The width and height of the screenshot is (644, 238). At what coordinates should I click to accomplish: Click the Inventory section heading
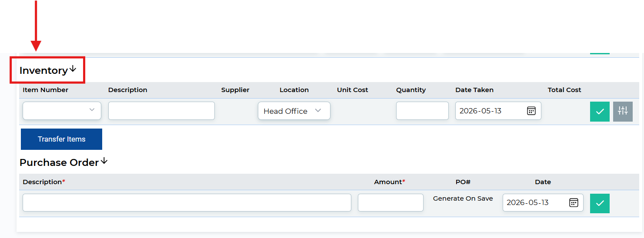click(43, 70)
